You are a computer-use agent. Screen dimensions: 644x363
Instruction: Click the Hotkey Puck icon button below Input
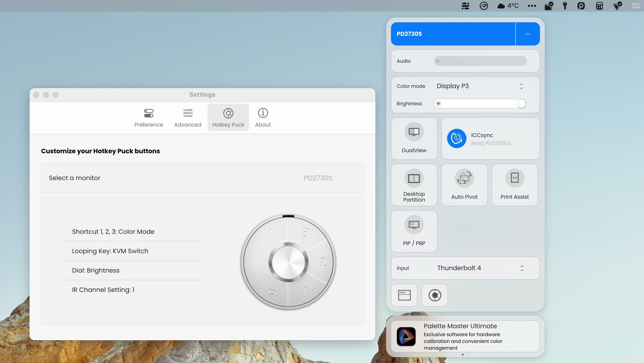pyautogui.click(x=435, y=295)
